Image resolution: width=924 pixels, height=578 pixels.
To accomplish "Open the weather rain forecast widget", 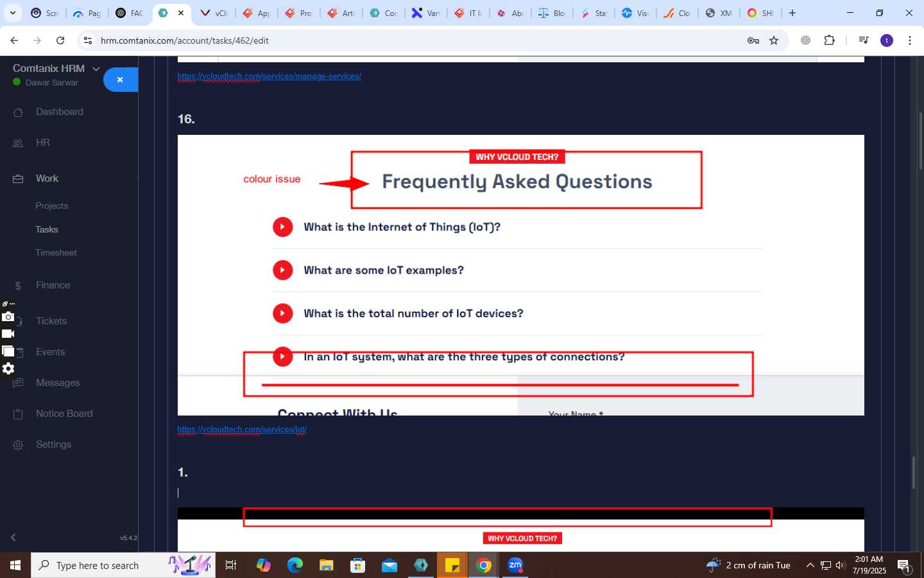I will [x=748, y=565].
